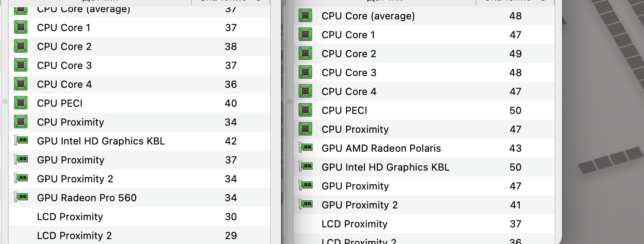Click value 47 of CPU Proximity, right window
This screenshot has width=644, height=244.
point(516,129)
